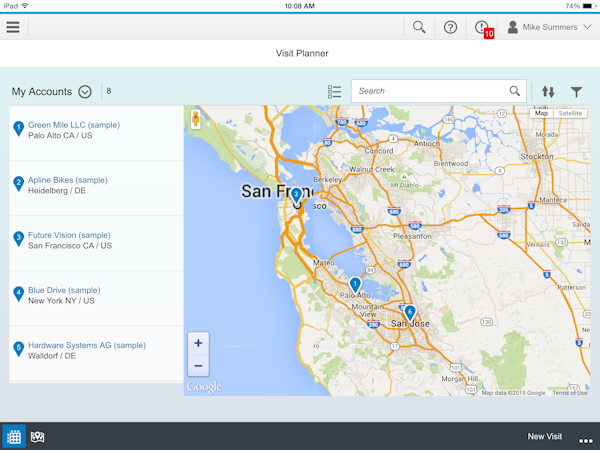
Task: Open Future Vision (sample) account
Action: point(69,235)
